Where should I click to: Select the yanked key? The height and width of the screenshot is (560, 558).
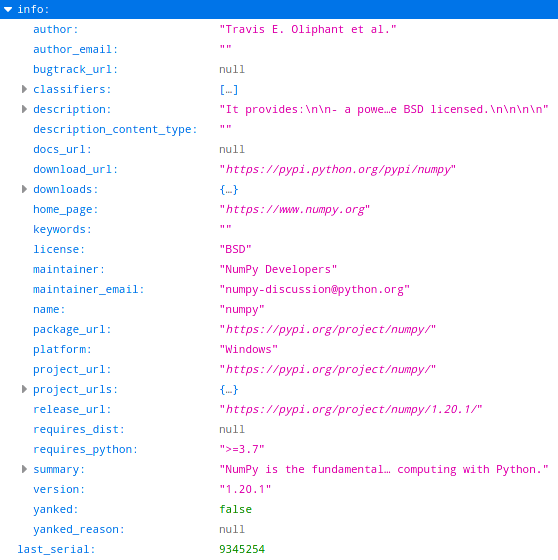point(55,509)
